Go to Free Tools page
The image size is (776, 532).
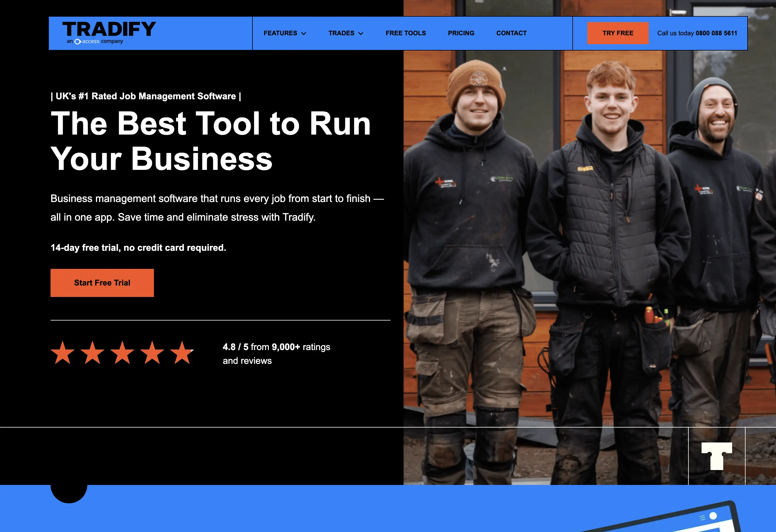[x=406, y=33]
